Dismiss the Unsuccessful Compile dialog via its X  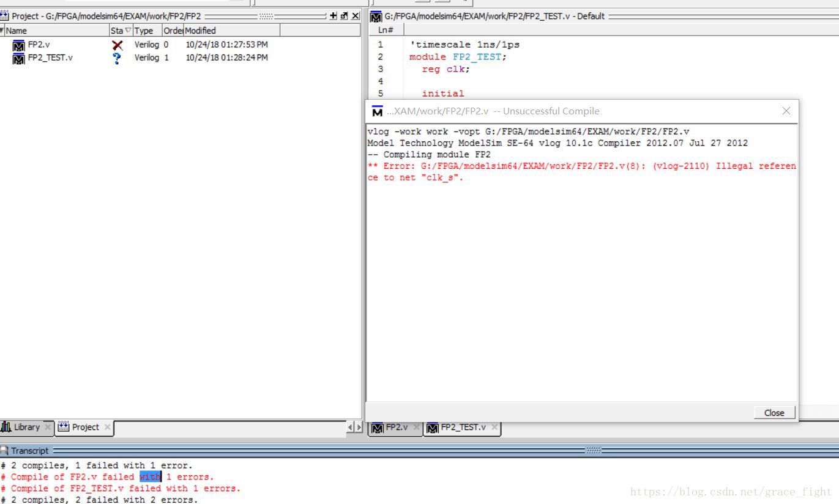786,111
